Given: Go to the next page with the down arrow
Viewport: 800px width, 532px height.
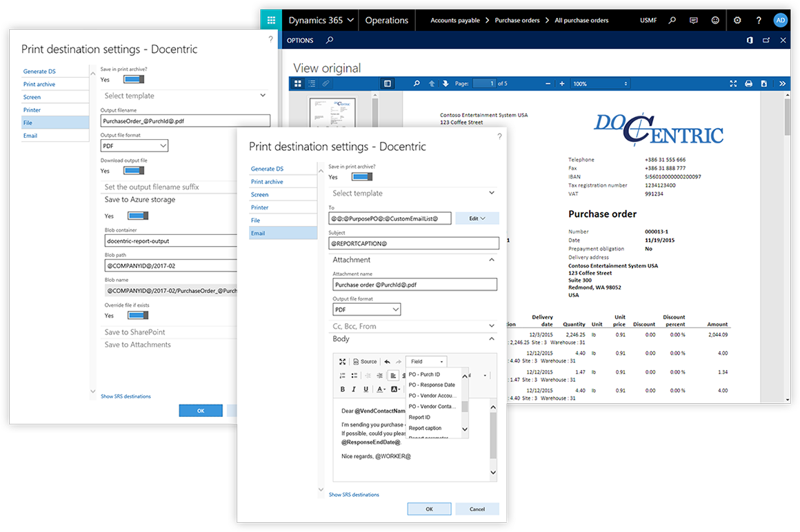Looking at the screenshot, I should [x=446, y=83].
